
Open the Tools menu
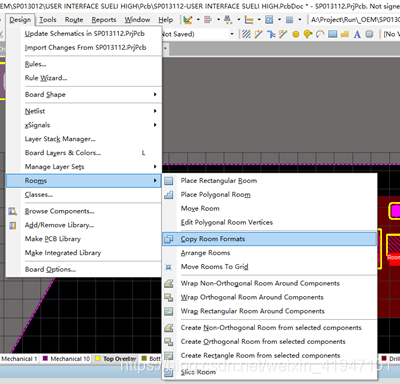[x=48, y=20]
